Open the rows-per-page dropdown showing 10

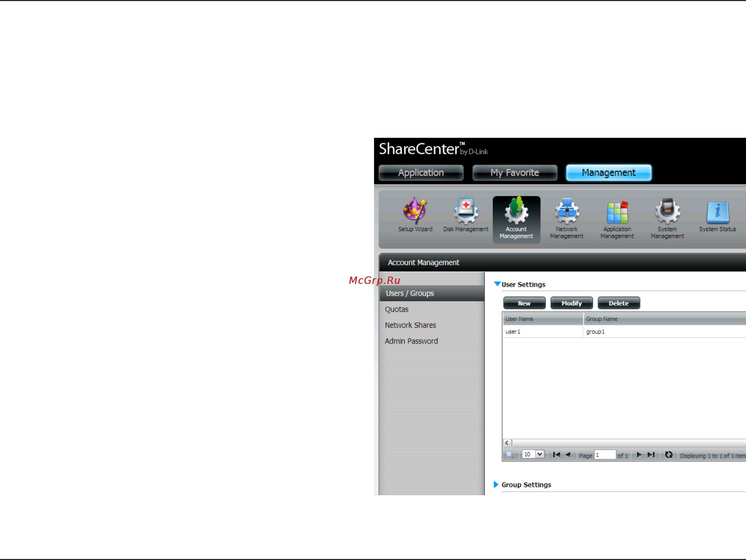click(x=533, y=455)
